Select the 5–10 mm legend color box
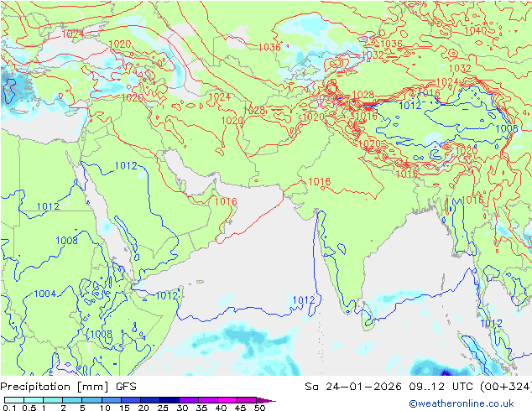The image size is (532, 411). click(x=92, y=400)
